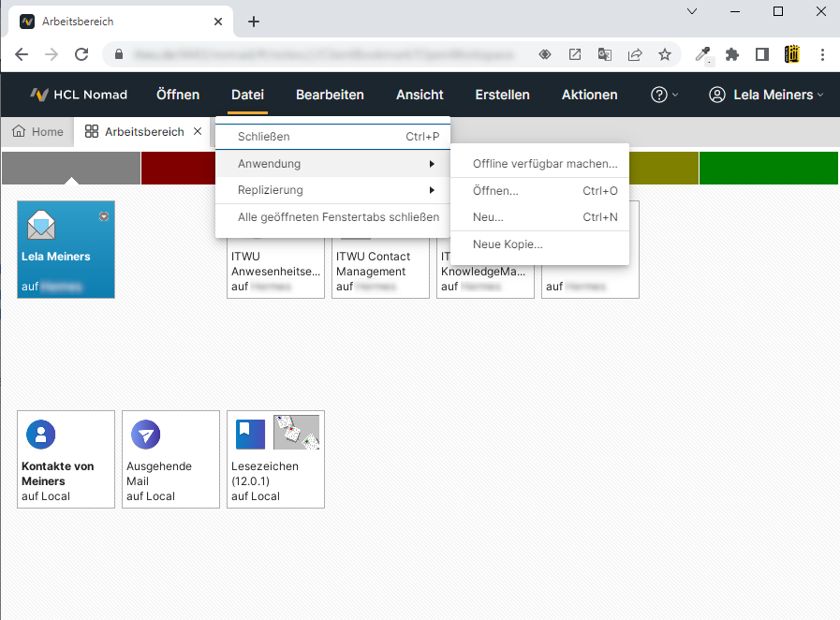Image resolution: width=840 pixels, height=620 pixels.
Task: Open Kontakte von Meiners tile
Action: pos(66,459)
